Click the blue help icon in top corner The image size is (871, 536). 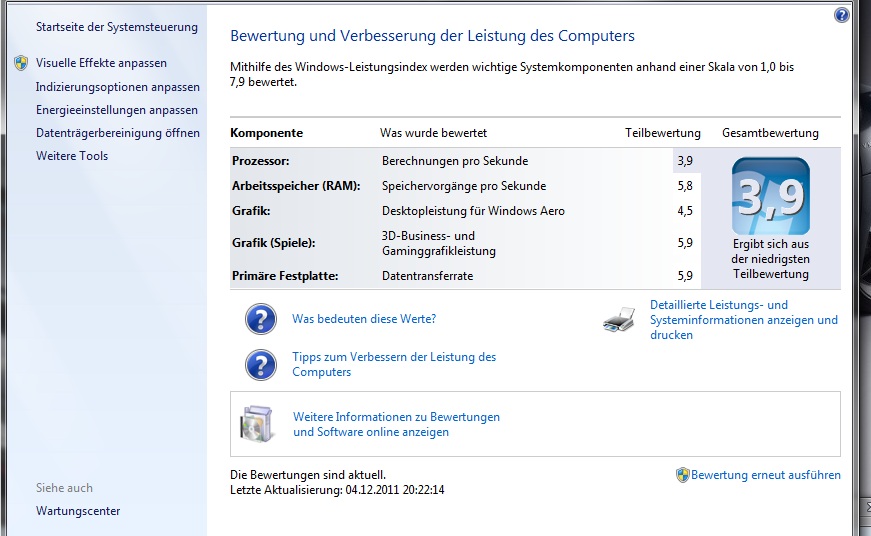tap(842, 15)
